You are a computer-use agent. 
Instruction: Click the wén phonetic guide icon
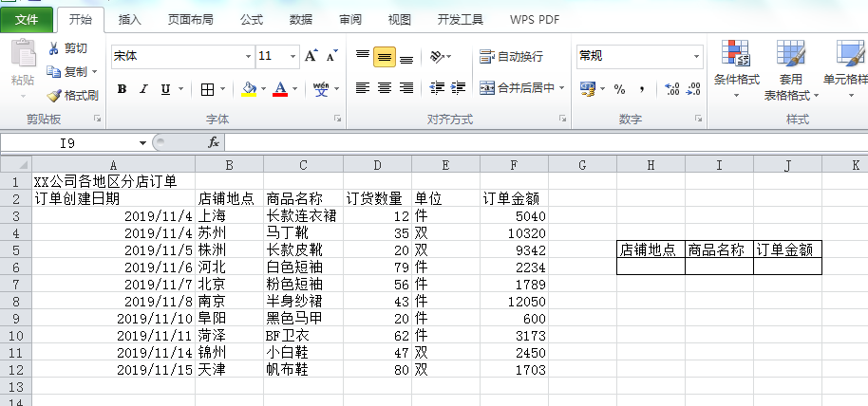click(x=321, y=89)
